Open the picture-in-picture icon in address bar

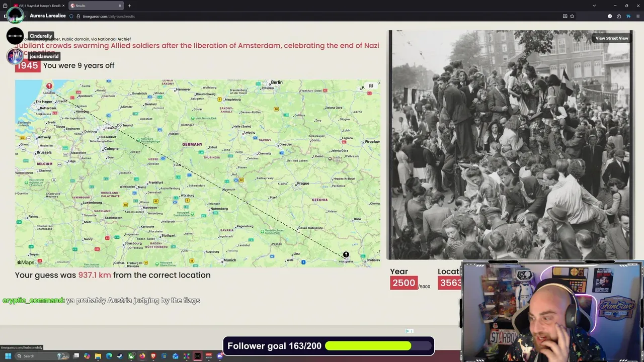point(565,16)
